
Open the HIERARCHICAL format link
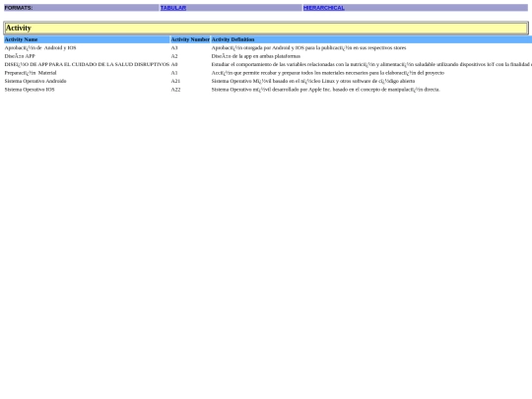click(324, 8)
